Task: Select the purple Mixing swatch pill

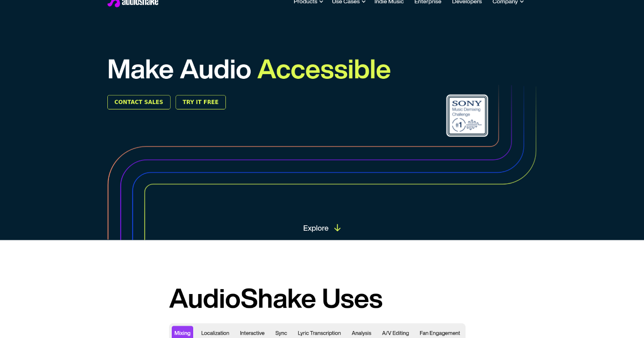Action: [x=182, y=333]
